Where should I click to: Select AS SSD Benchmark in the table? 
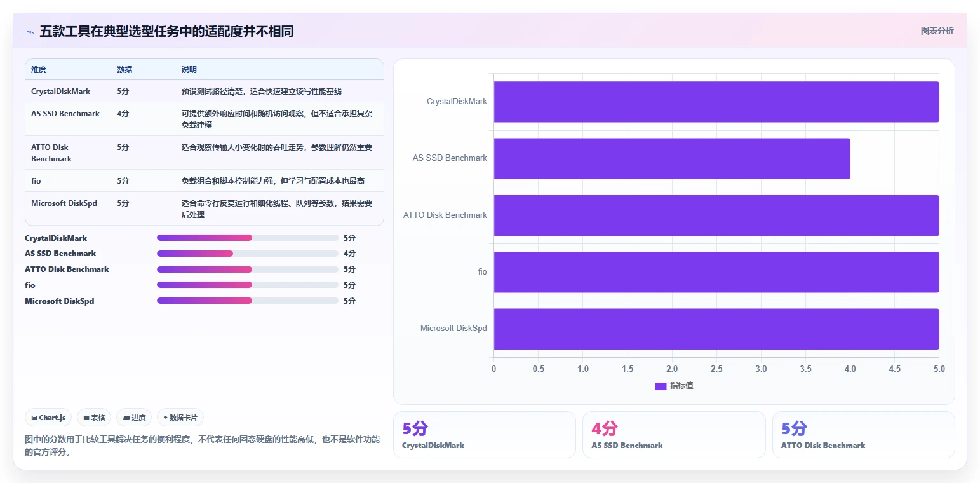tap(65, 114)
